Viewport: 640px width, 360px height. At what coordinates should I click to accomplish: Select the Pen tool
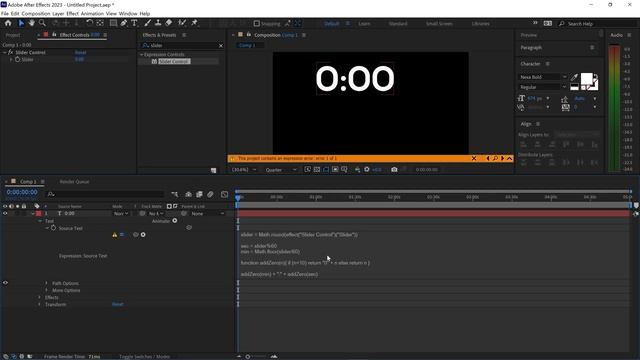(124, 23)
